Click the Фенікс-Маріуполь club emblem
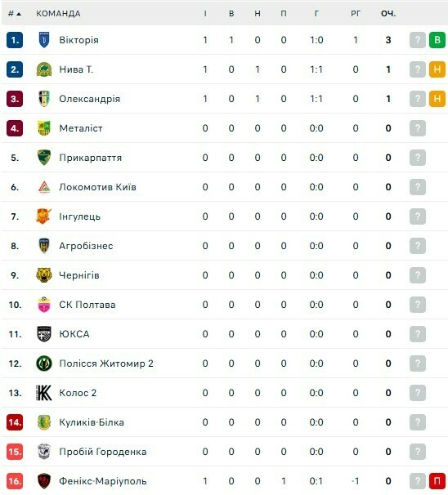 coord(44,481)
